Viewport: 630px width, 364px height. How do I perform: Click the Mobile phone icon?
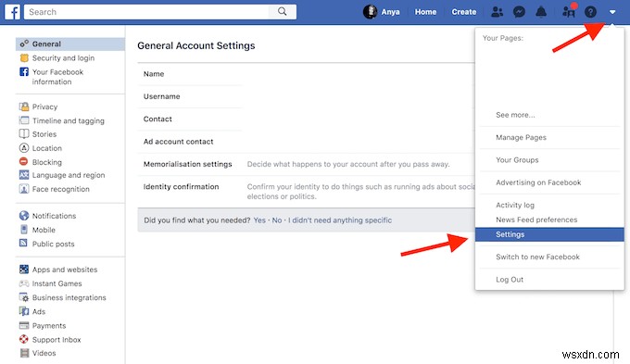[24, 230]
